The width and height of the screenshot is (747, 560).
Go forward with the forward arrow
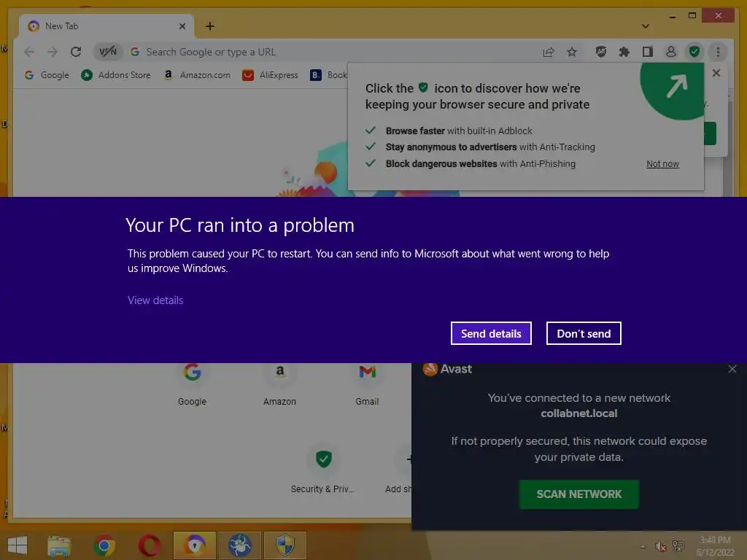point(52,52)
